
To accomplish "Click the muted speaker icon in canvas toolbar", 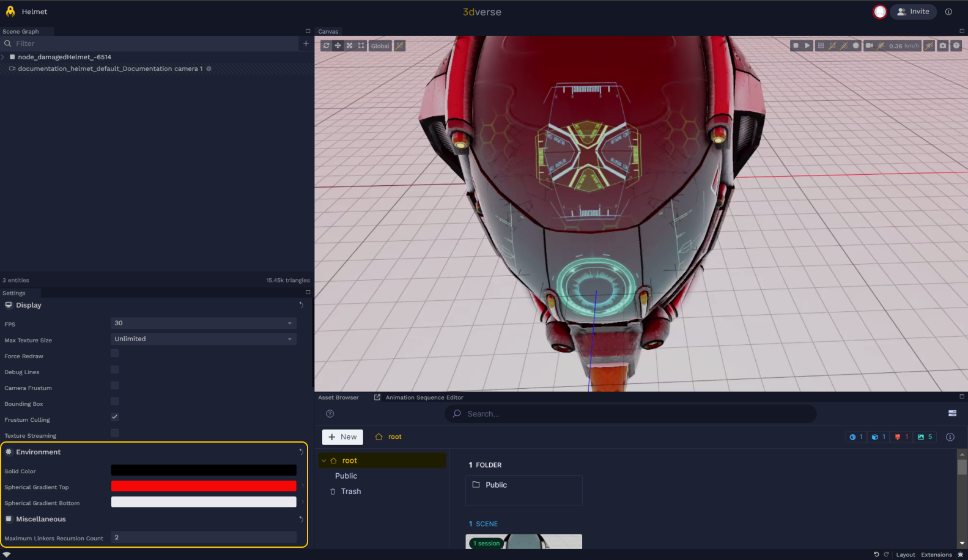I will click(x=929, y=46).
